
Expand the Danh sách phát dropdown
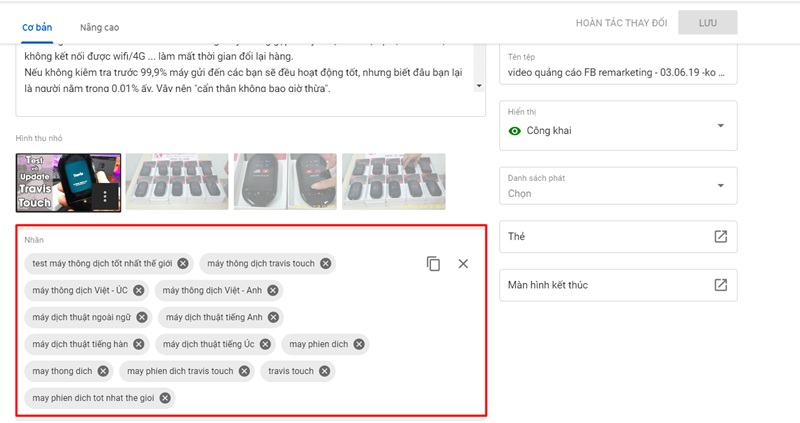[720, 186]
